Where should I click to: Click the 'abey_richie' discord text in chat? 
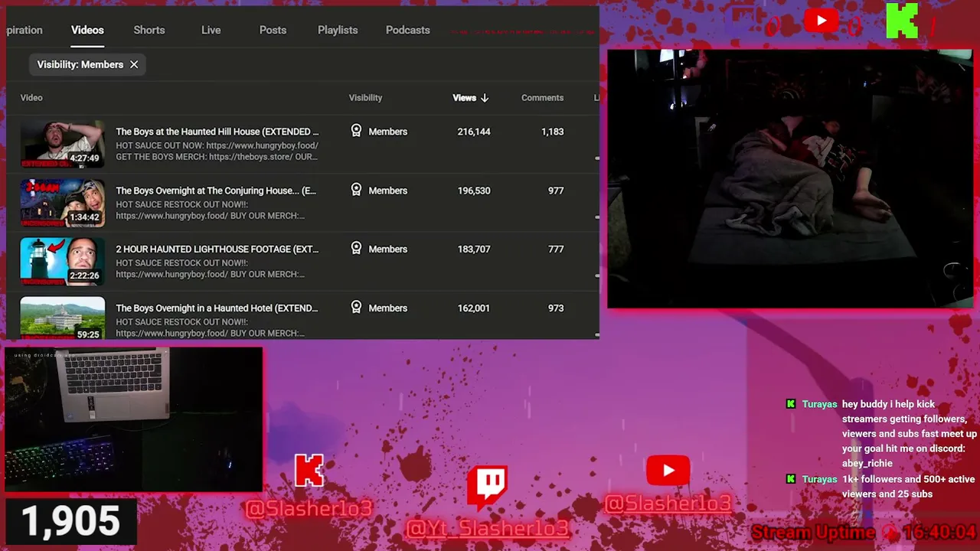pyautogui.click(x=867, y=463)
